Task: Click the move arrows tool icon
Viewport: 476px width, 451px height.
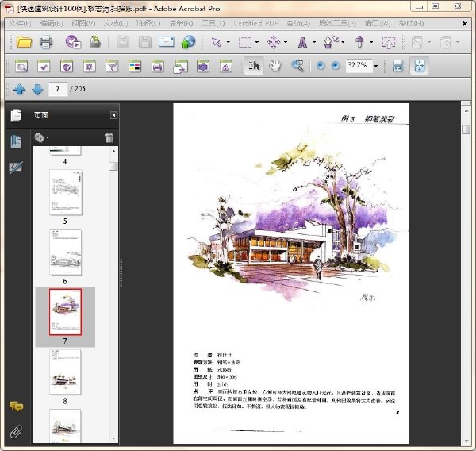Action: click(273, 42)
